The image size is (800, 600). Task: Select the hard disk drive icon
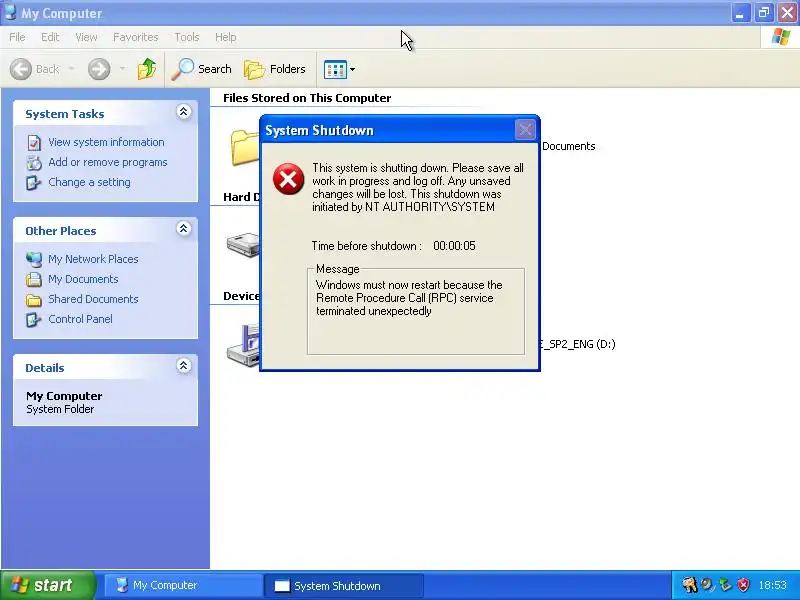[x=243, y=245]
